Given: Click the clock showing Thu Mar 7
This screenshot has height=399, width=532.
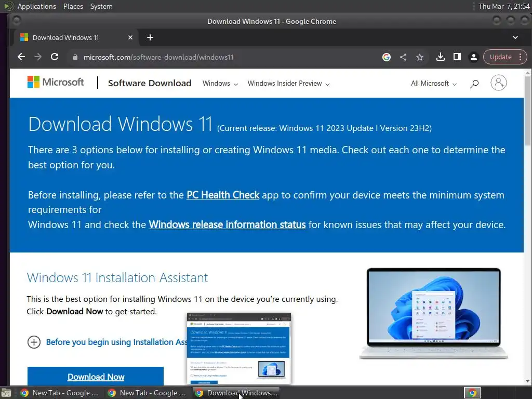Looking at the screenshot, I should click(x=504, y=6).
